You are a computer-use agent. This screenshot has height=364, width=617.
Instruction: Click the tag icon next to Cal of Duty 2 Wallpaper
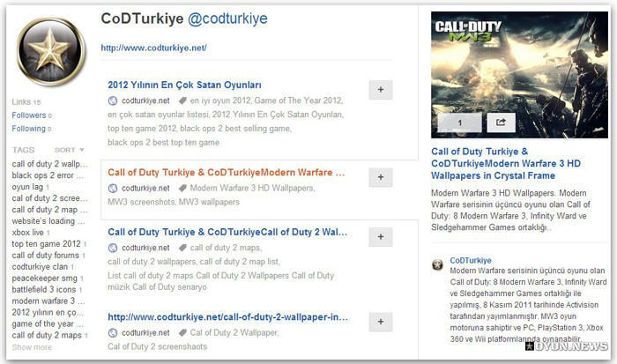click(x=182, y=333)
